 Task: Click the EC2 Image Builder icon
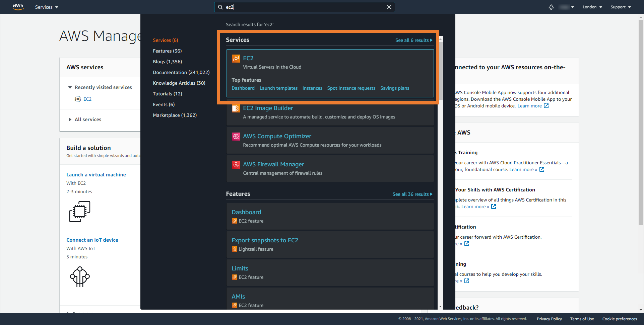click(236, 108)
